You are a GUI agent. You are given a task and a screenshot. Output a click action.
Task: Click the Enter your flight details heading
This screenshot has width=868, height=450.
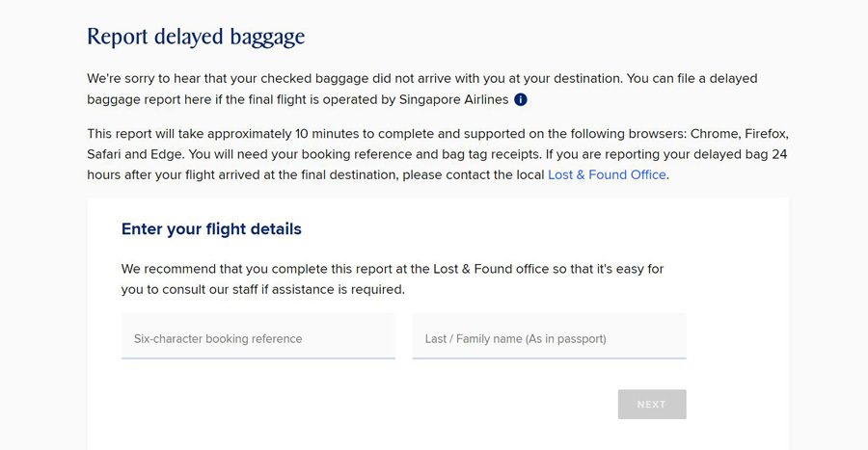pyautogui.click(x=211, y=229)
